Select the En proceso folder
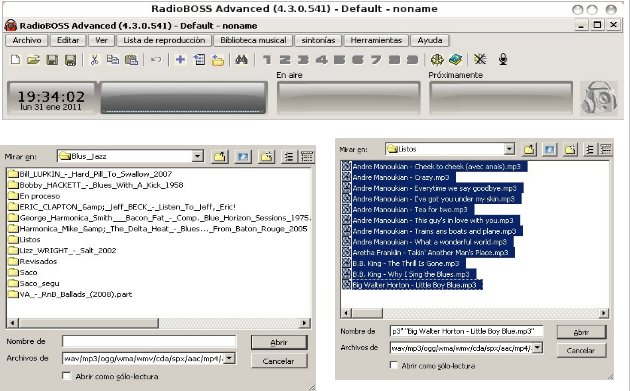Screen dimensions: 630x391 coord(34,196)
